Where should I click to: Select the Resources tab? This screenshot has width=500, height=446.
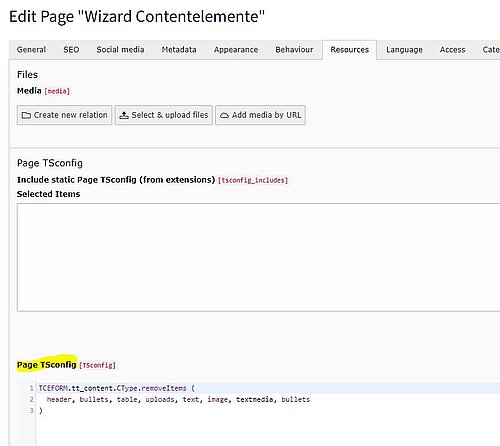pyautogui.click(x=350, y=50)
